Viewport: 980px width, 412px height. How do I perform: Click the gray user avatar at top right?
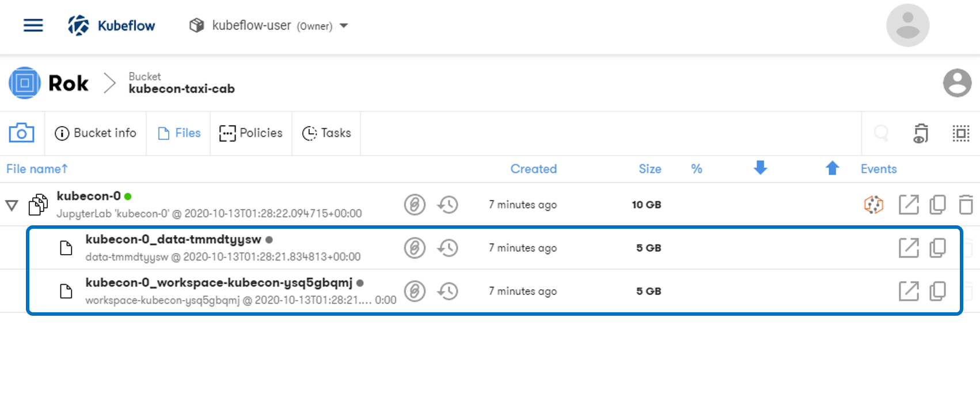click(x=907, y=25)
